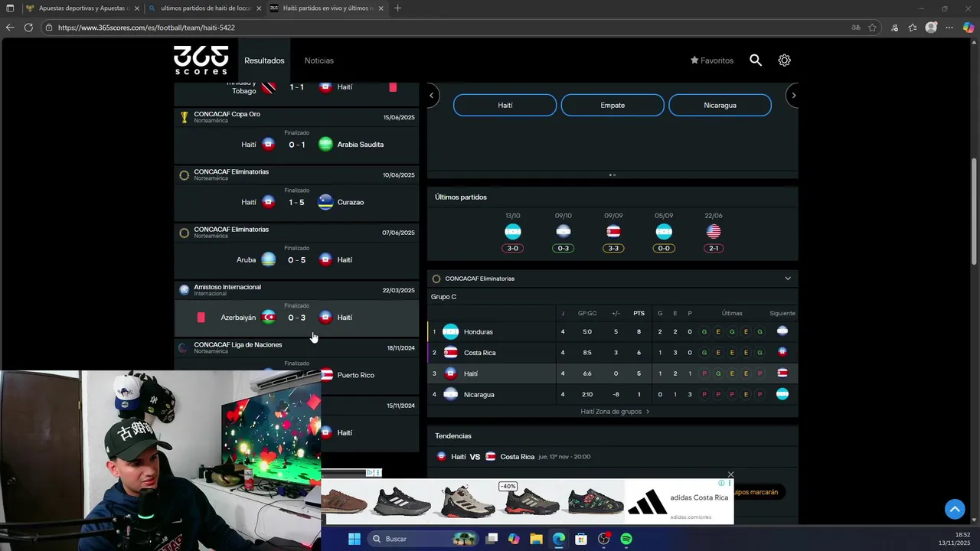This screenshot has width=980, height=551.
Task: Click the Curazao flag icon
Action: pyautogui.click(x=325, y=202)
